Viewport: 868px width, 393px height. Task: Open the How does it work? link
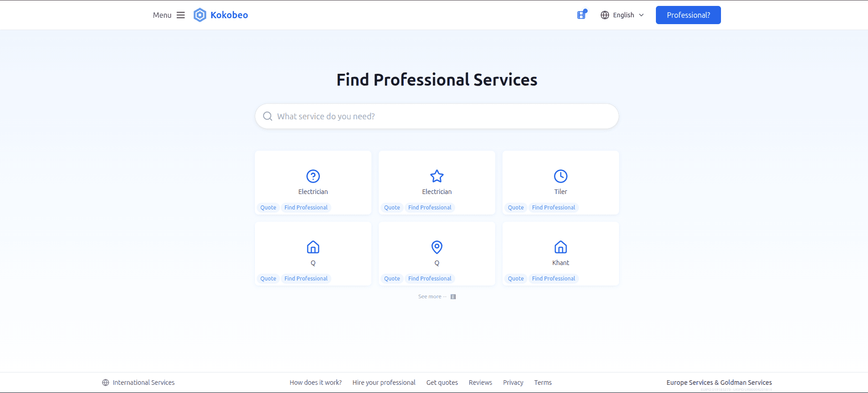tap(315, 383)
